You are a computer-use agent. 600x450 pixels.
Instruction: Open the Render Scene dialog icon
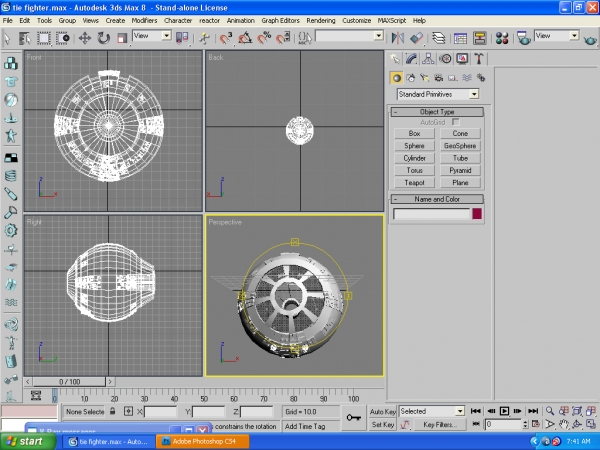pyautogui.click(x=524, y=38)
